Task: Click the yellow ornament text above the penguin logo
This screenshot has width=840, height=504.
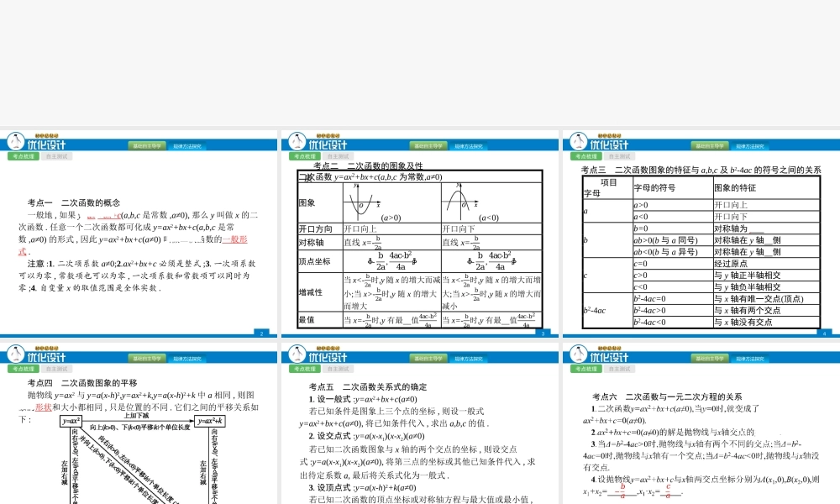Action: click(x=46, y=135)
